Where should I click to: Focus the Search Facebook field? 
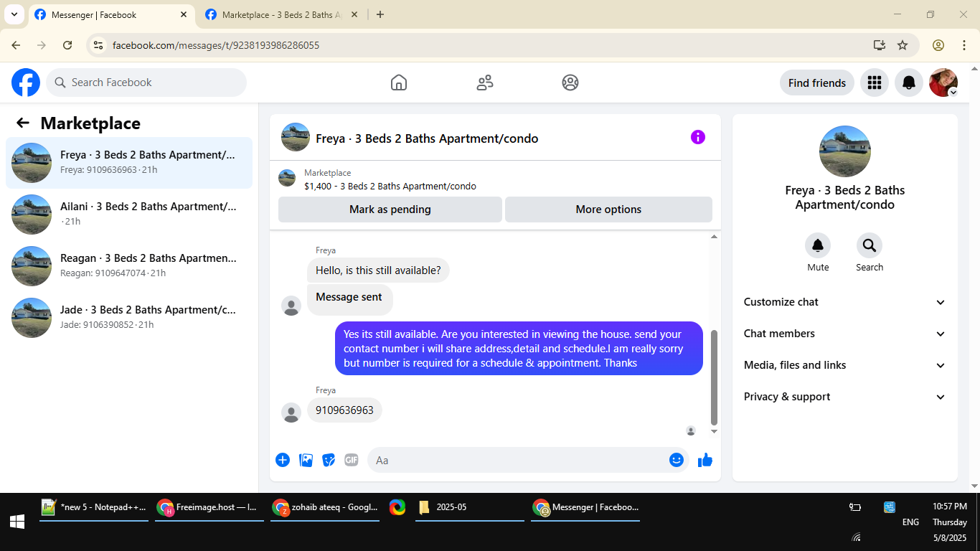[146, 83]
